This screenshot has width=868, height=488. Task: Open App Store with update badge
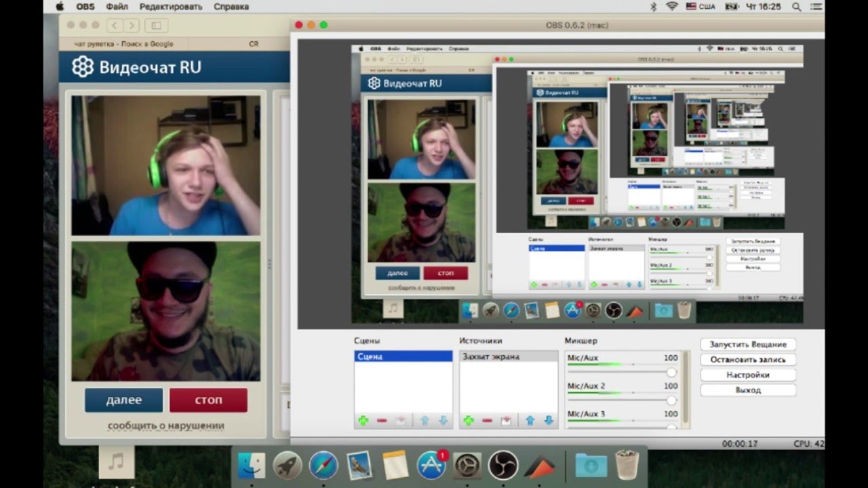pos(431,466)
